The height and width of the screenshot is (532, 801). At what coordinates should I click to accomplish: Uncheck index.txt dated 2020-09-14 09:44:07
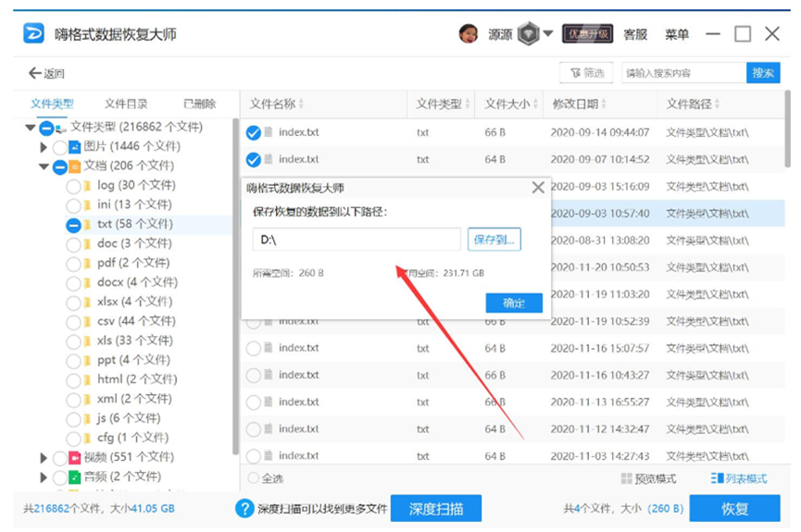pyautogui.click(x=254, y=132)
